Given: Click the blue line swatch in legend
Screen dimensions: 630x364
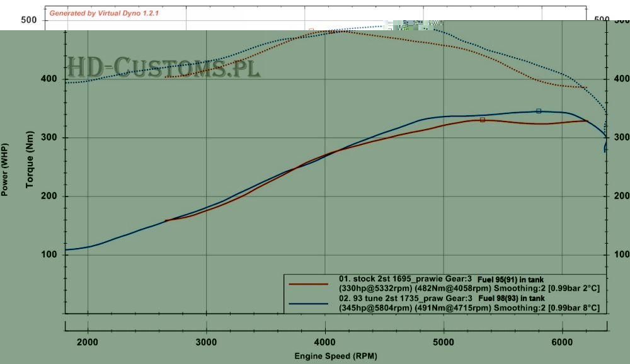Looking at the screenshot, I should click(x=309, y=303).
